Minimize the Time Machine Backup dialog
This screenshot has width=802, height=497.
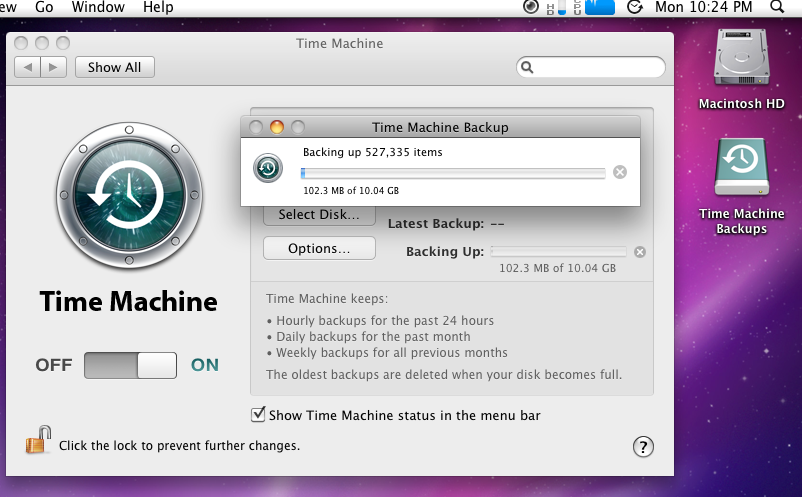(x=277, y=127)
